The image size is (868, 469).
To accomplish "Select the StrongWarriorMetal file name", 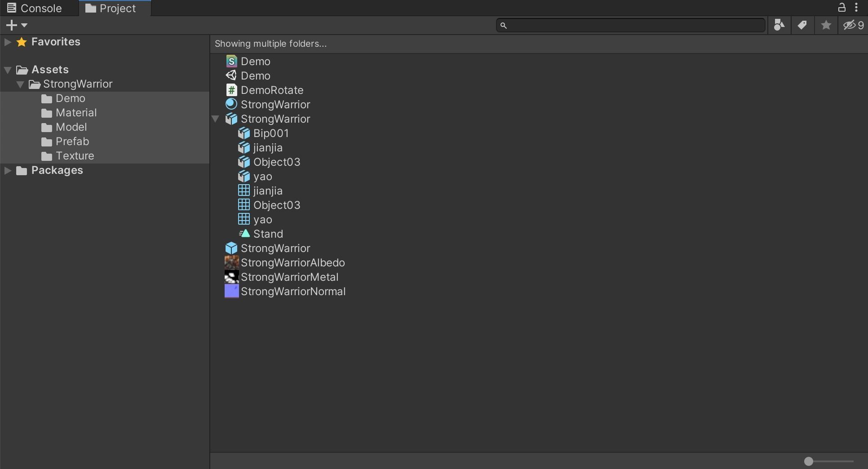I will pos(290,277).
